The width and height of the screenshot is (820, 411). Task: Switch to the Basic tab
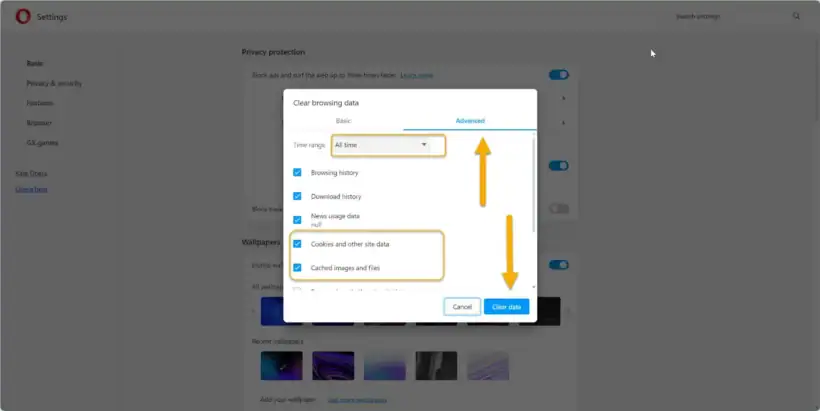(x=343, y=121)
